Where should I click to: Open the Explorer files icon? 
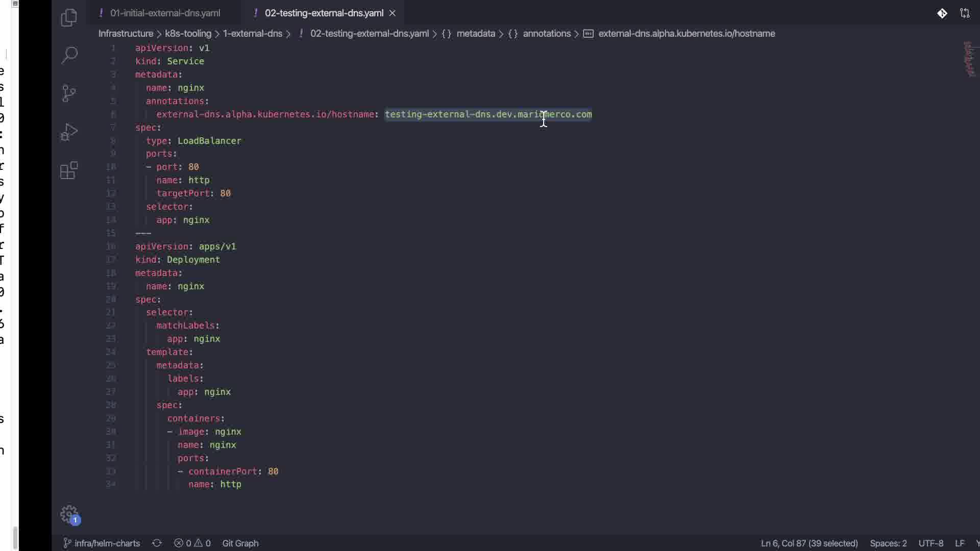(x=69, y=18)
